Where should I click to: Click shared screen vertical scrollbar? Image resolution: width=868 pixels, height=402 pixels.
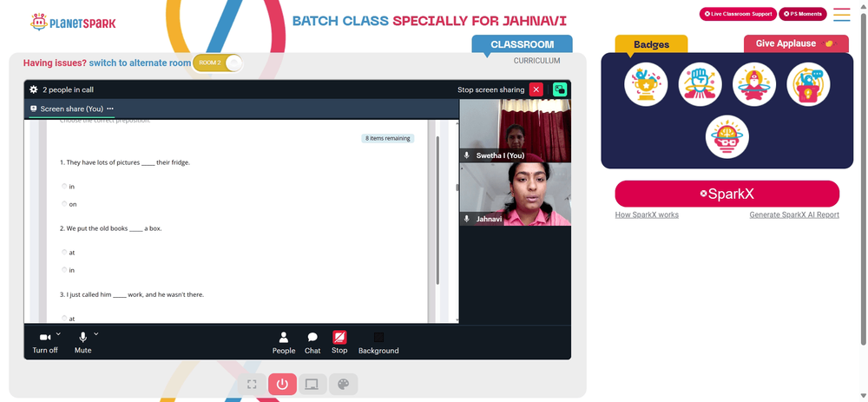437,210
